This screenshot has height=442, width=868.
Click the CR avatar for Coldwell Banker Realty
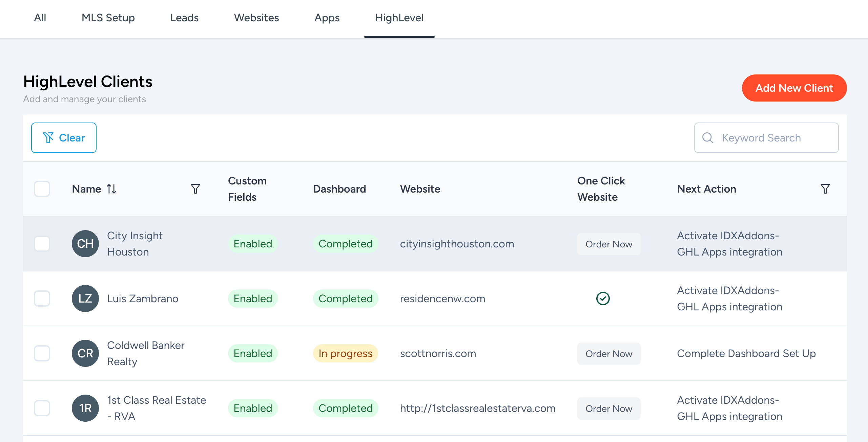pos(85,353)
